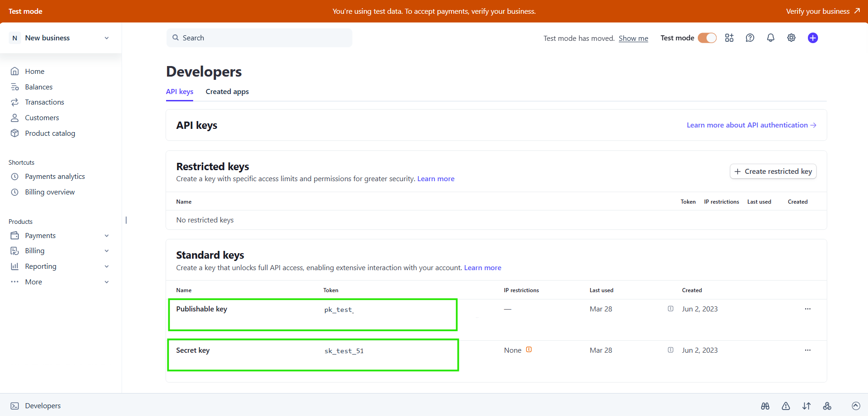This screenshot has height=416, width=868.
Task: Click the pk_test_ publishable token
Action: tap(339, 310)
